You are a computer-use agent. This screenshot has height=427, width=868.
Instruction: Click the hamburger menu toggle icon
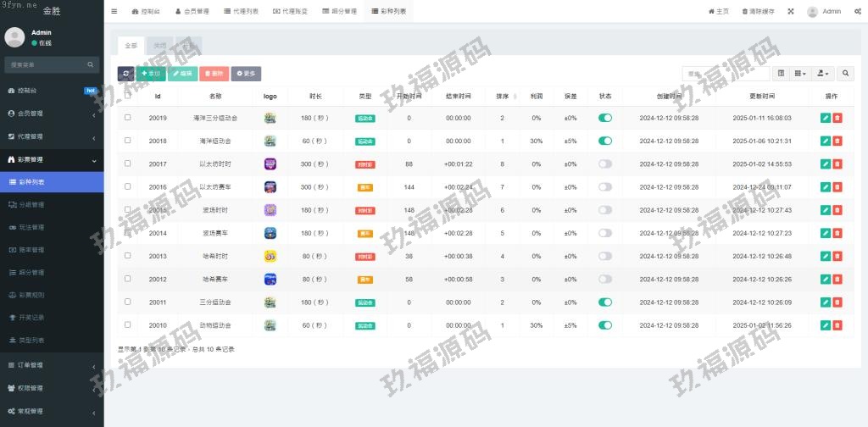point(114,12)
